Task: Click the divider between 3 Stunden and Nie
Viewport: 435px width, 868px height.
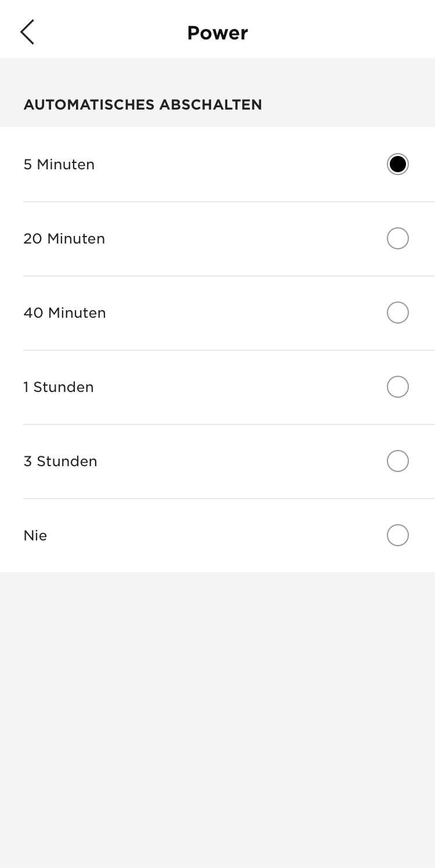Action: click(229, 499)
